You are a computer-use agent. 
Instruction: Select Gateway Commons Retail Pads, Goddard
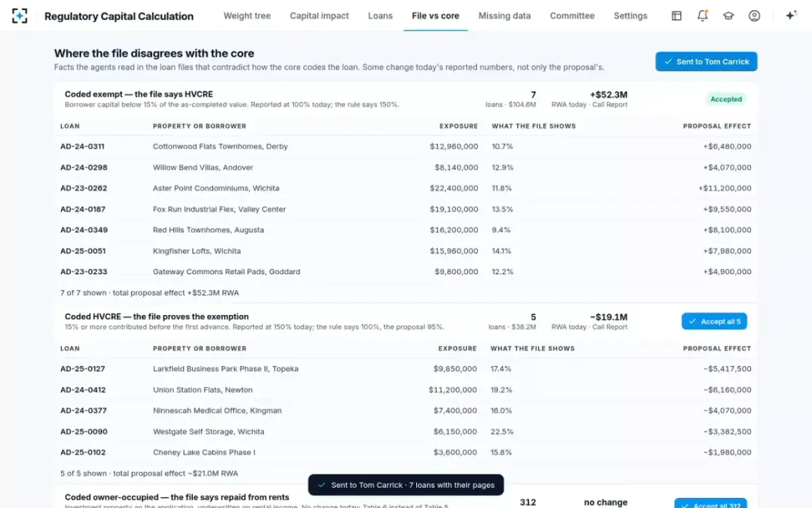click(227, 272)
